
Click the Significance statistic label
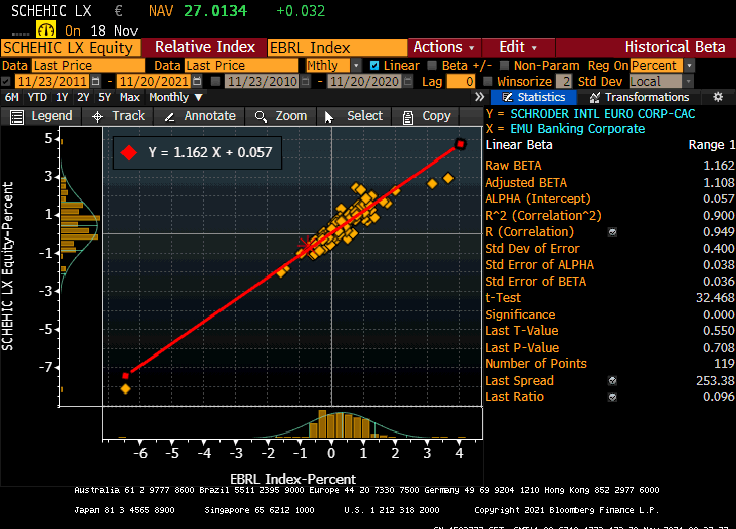coord(520,314)
